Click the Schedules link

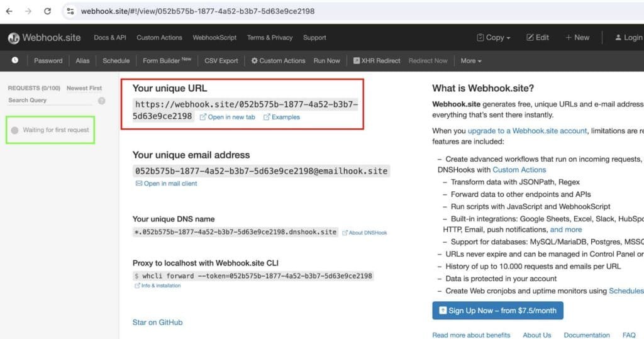coord(626,291)
